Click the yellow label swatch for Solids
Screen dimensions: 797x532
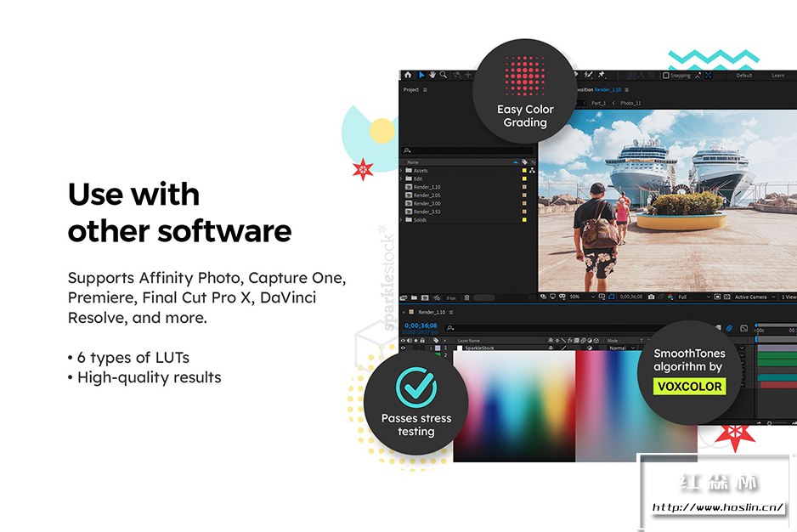pyautogui.click(x=524, y=220)
